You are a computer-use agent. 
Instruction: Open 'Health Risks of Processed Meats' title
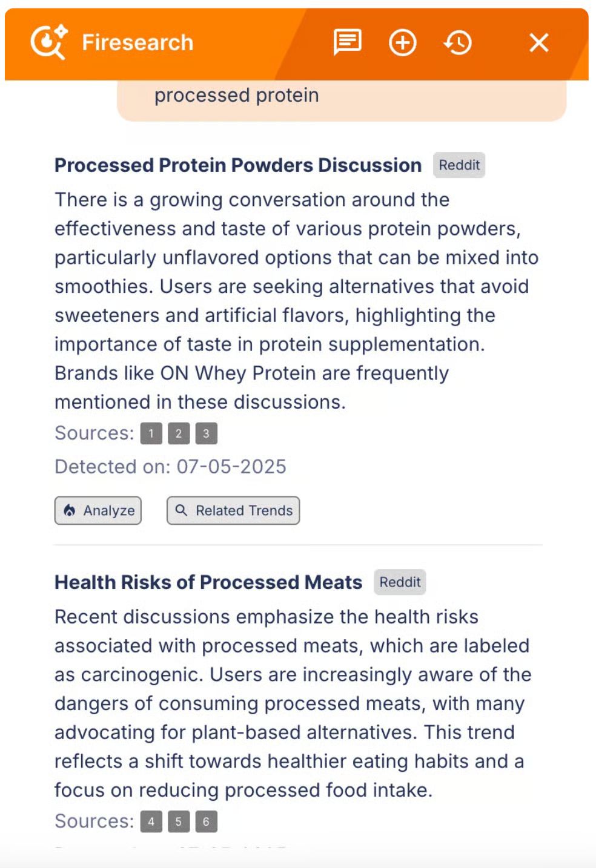click(x=208, y=582)
